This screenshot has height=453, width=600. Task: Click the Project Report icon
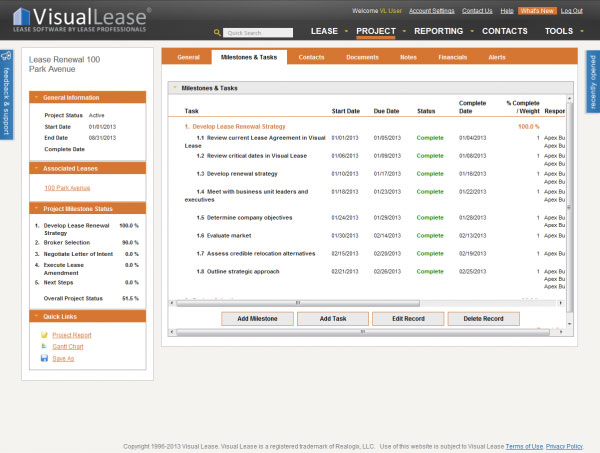coord(44,335)
